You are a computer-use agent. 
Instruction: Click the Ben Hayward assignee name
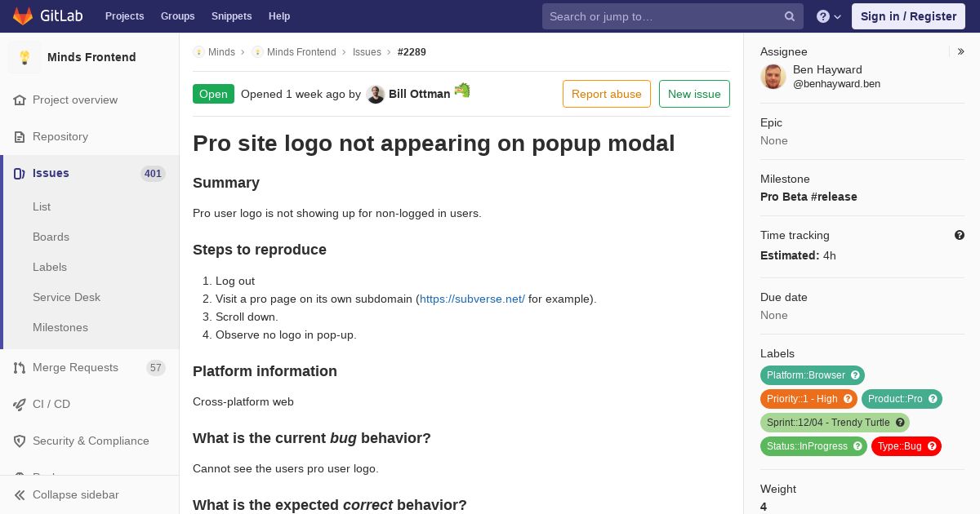pyautogui.click(x=827, y=69)
